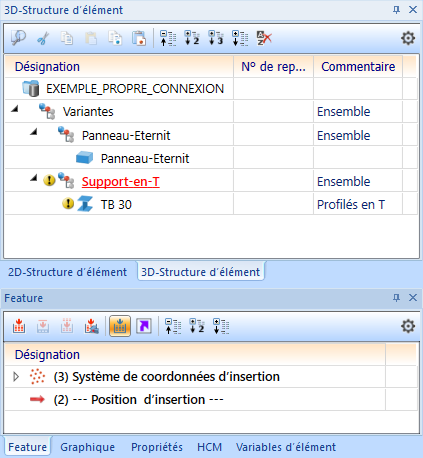This screenshot has height=458, width=423.
Task: Click warning icon beside TB 30
Action: click(68, 203)
